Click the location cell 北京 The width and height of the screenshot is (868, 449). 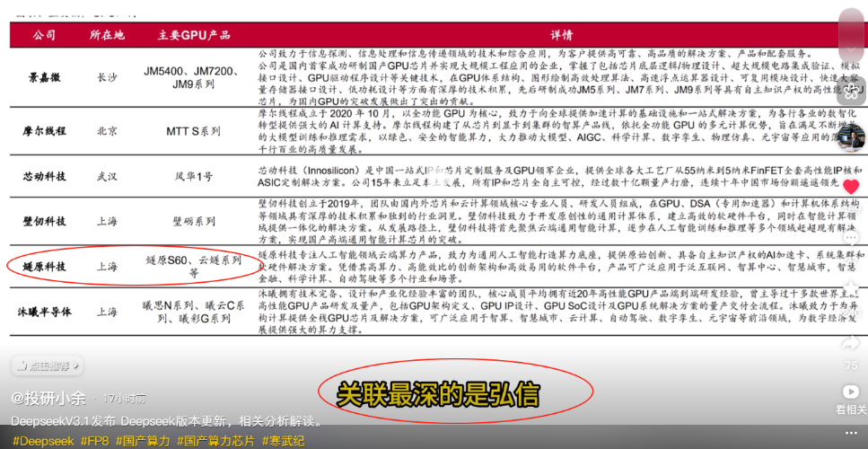108,131
